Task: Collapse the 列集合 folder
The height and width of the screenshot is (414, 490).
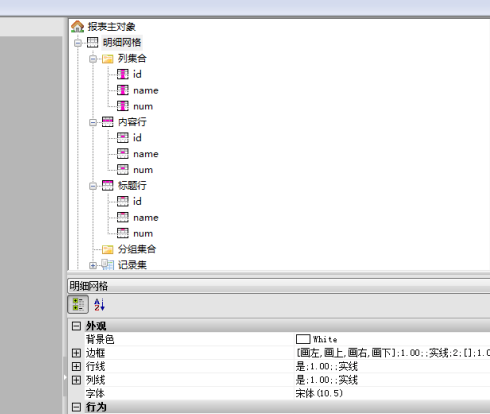Action: [x=93, y=59]
